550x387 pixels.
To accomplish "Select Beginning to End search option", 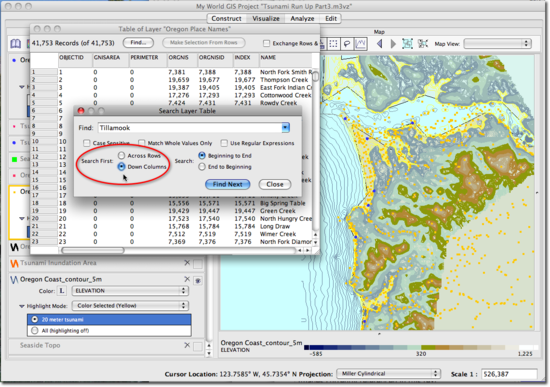I will tap(202, 155).
